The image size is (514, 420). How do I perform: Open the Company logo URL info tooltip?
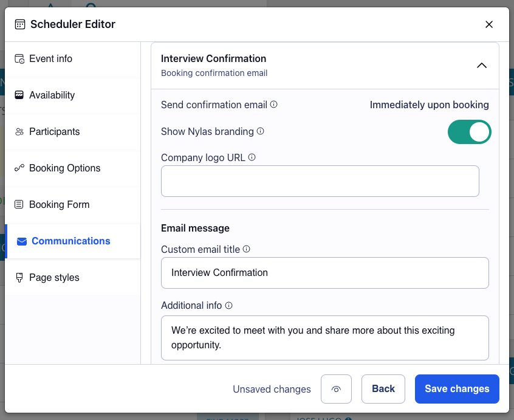(x=252, y=157)
